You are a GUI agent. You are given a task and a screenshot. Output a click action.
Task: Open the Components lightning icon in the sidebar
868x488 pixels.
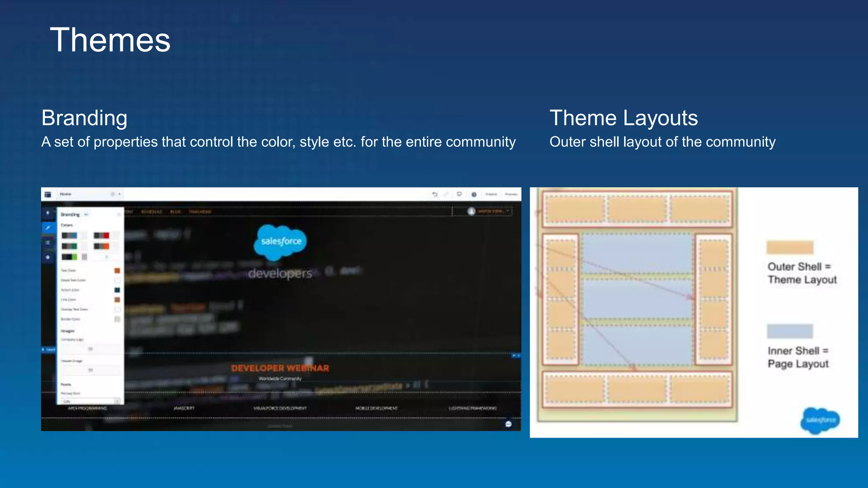coord(48,213)
